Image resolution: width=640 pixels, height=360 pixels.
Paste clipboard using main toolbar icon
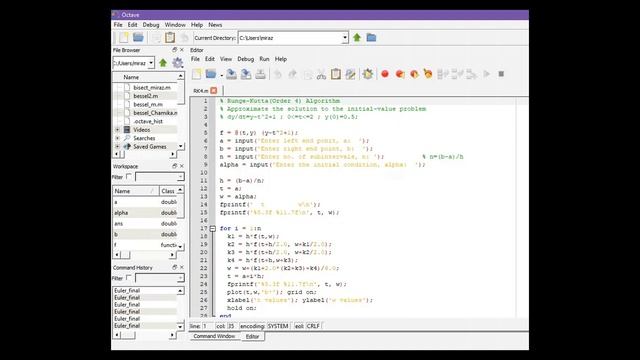(170, 38)
